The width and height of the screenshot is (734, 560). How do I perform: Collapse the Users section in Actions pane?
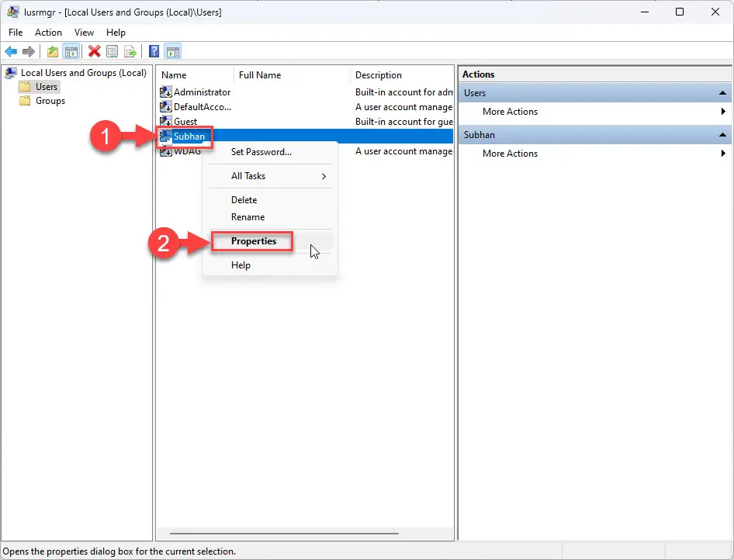click(x=722, y=92)
